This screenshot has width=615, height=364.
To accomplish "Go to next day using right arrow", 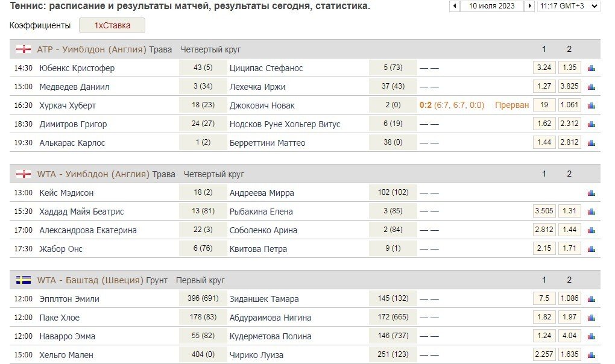I will pyautogui.click(x=529, y=6).
